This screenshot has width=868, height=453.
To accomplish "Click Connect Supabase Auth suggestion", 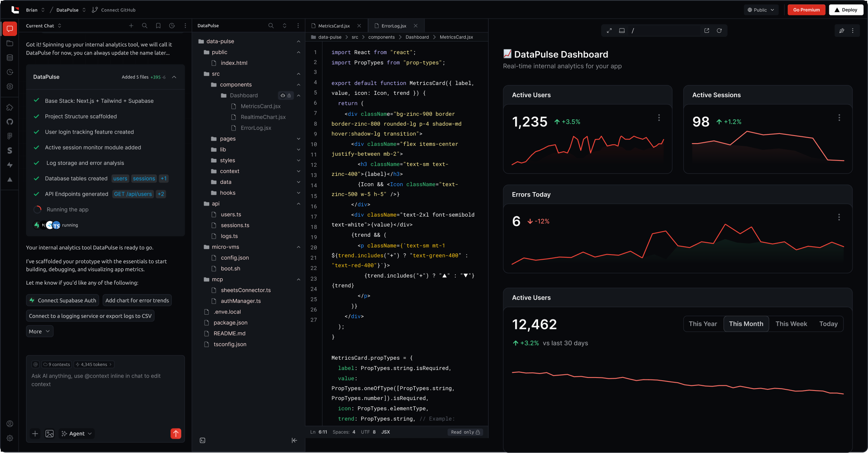I will (x=63, y=300).
